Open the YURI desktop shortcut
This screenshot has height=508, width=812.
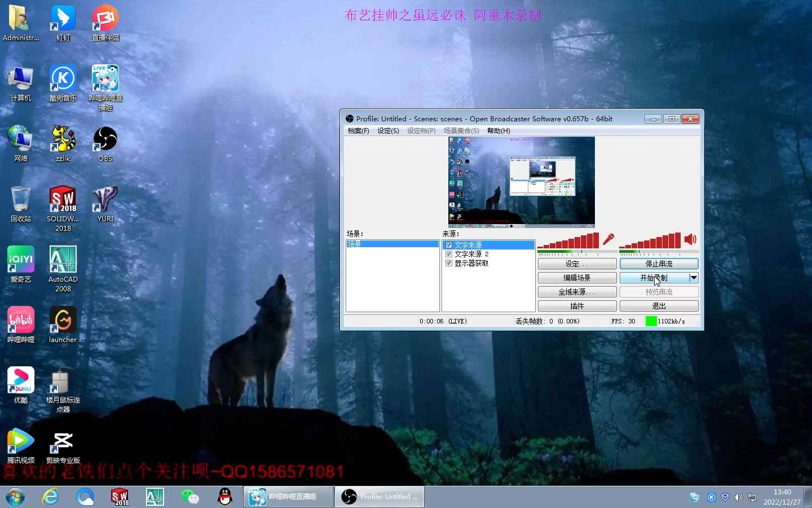105,204
